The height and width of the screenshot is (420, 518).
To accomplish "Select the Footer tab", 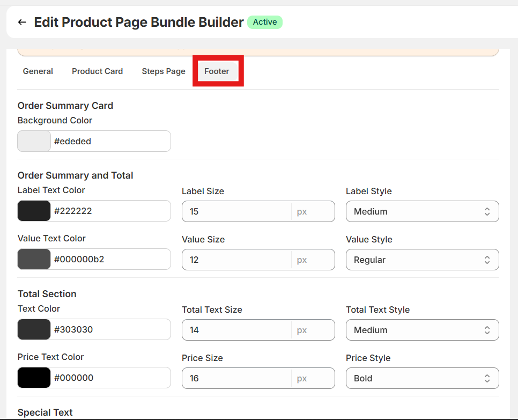I will pos(217,71).
